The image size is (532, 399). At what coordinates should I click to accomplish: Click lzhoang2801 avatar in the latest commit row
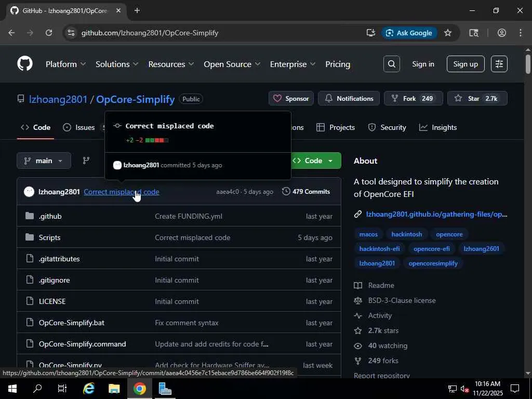click(29, 192)
